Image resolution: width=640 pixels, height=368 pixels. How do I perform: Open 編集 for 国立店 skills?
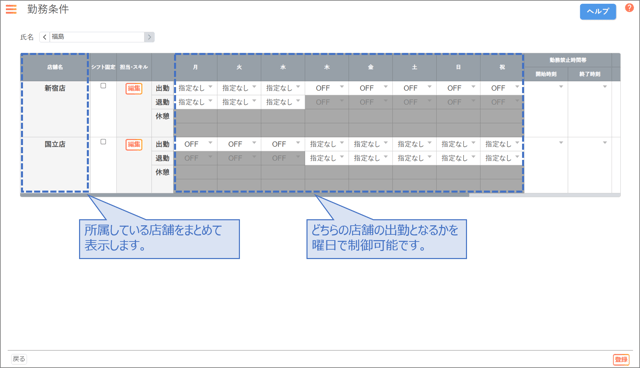(134, 144)
